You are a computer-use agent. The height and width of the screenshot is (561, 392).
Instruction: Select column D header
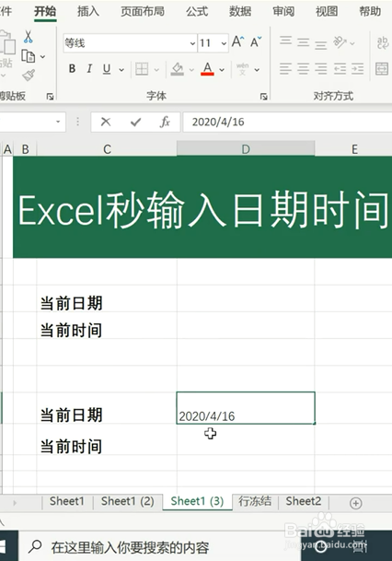[246, 149]
